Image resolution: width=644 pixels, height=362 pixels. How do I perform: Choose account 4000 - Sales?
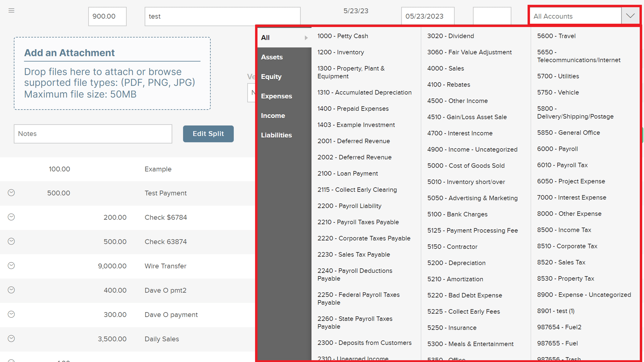[x=446, y=68]
